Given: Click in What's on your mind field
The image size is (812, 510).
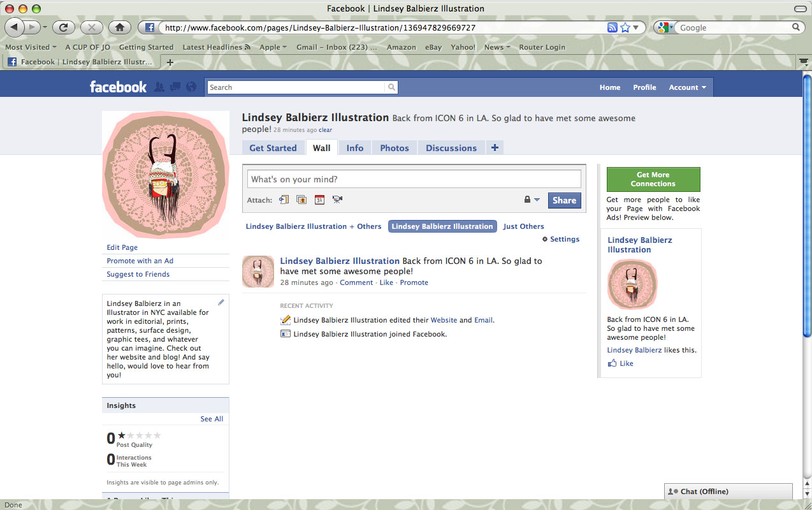Looking at the screenshot, I should (414, 179).
